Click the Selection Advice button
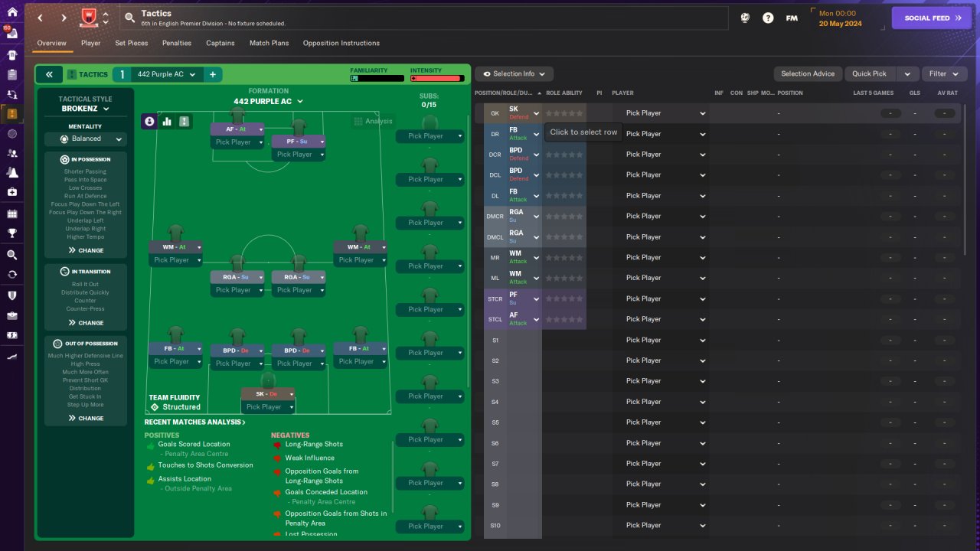The height and width of the screenshot is (551, 980). pos(808,73)
